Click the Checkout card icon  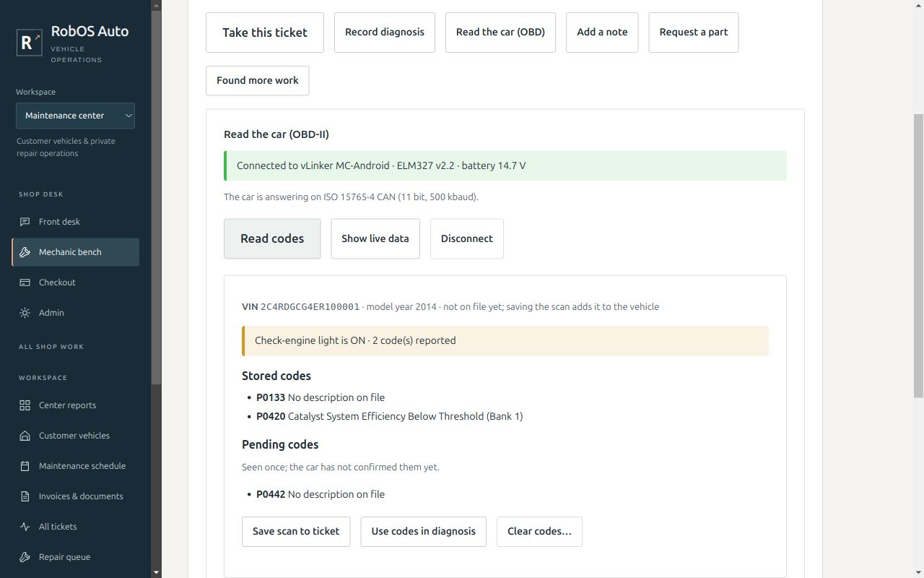25,282
